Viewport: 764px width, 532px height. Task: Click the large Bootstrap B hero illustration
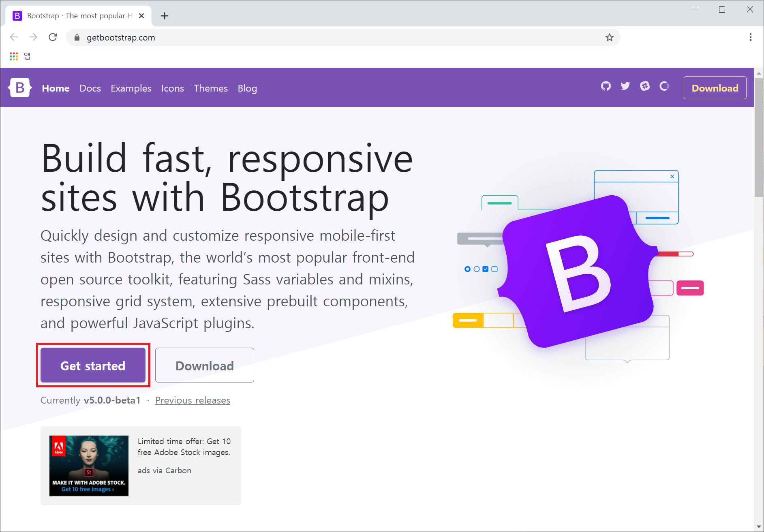pos(578,271)
